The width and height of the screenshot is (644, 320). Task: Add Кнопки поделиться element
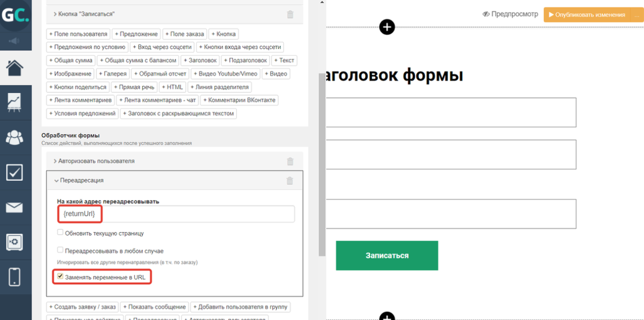(x=79, y=87)
